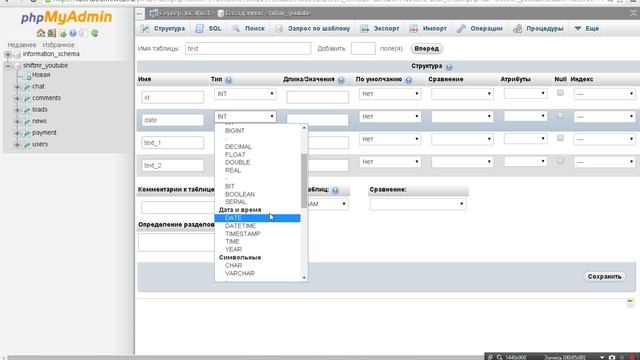Open the Экспорт tab
The width and height of the screenshot is (640, 360).
click(380, 29)
